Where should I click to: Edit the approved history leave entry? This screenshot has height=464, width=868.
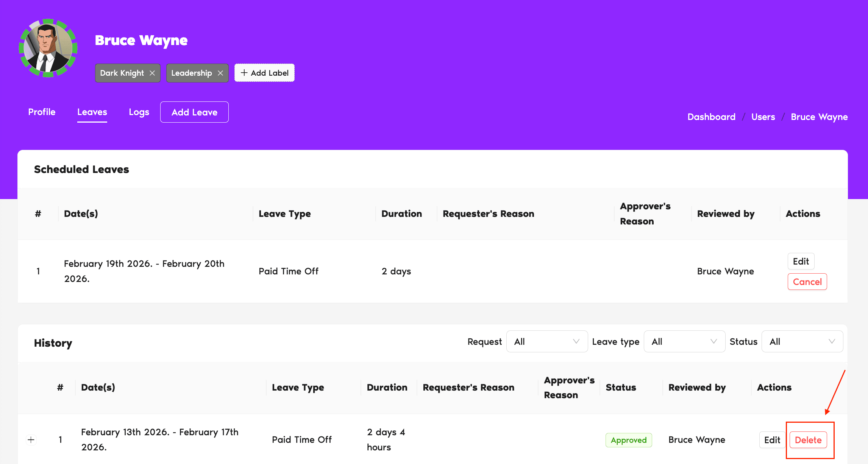tap(772, 440)
